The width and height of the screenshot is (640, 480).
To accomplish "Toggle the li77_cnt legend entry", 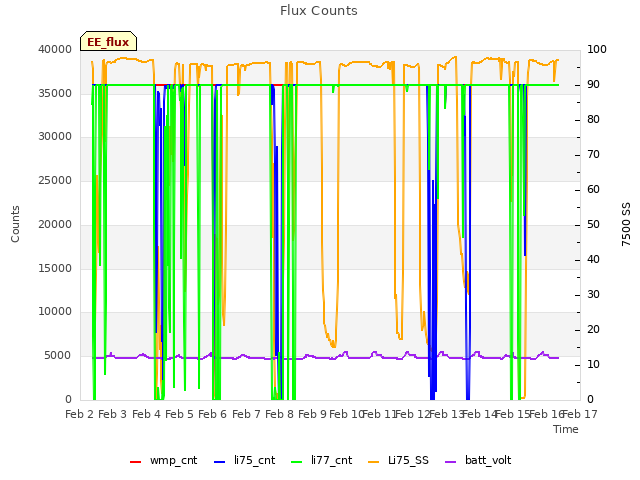I will (321, 460).
